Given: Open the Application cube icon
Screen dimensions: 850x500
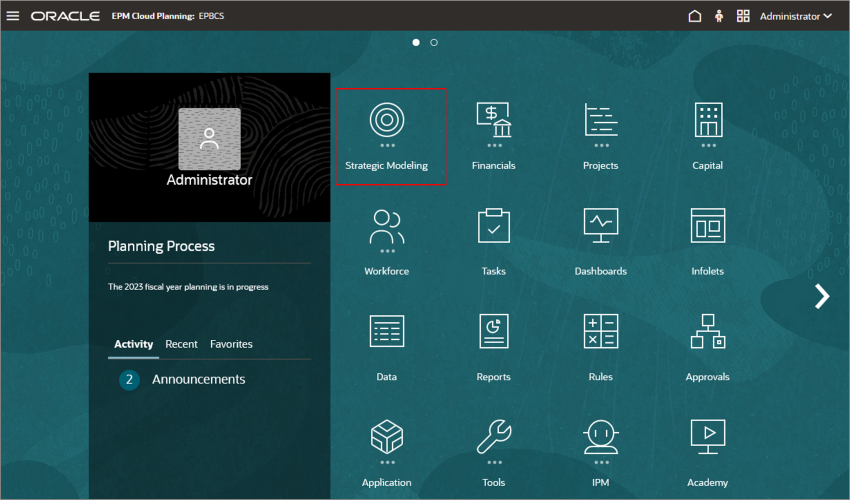Looking at the screenshot, I should (387, 437).
